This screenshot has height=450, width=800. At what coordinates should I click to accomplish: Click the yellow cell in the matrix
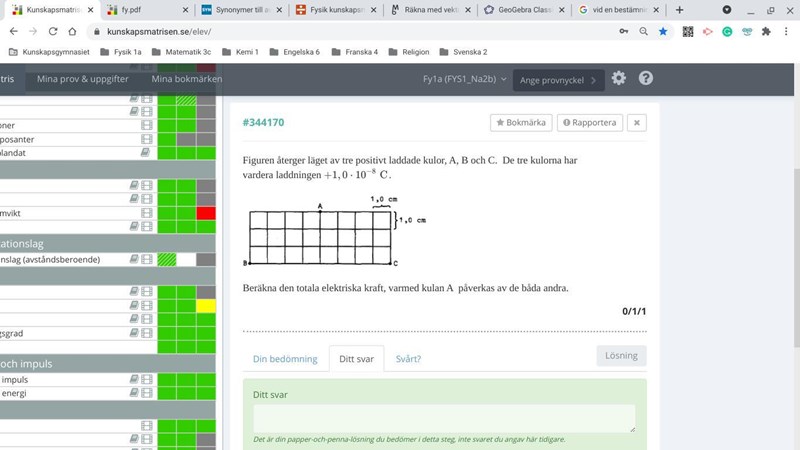coord(206,305)
